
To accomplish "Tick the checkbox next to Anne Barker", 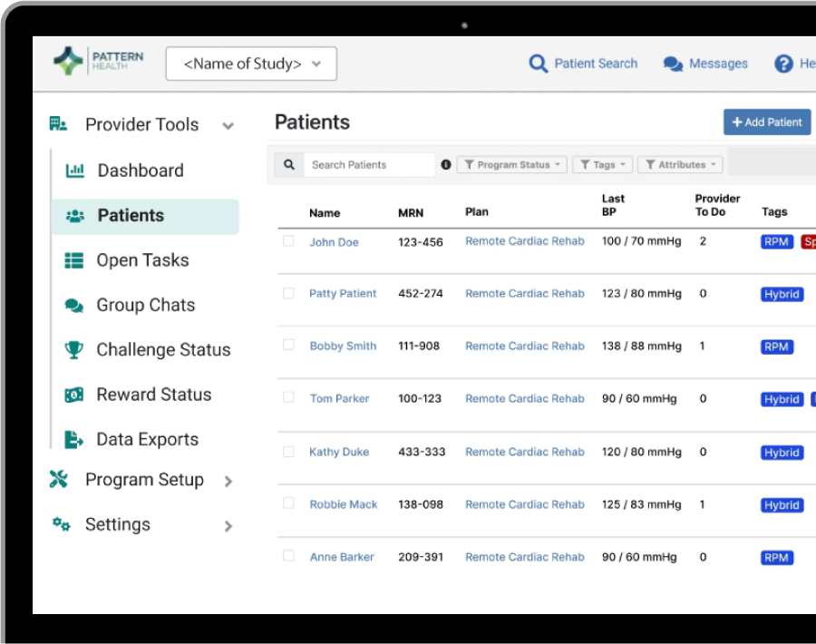I will click(288, 556).
